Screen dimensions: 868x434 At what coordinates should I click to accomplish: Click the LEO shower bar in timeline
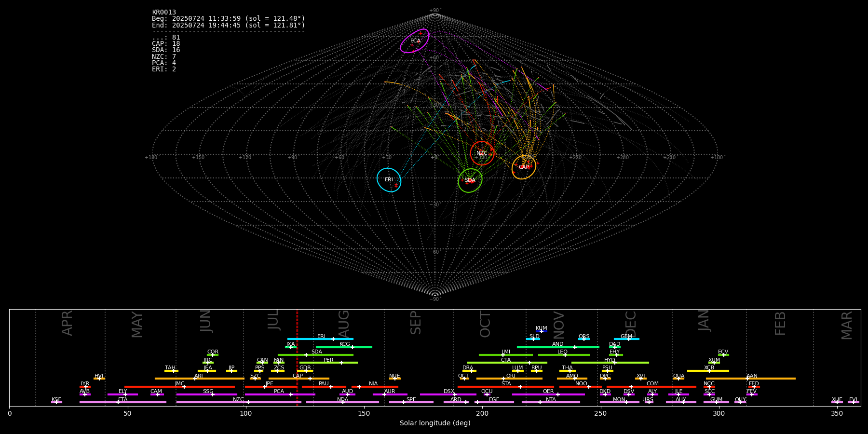tap(564, 355)
